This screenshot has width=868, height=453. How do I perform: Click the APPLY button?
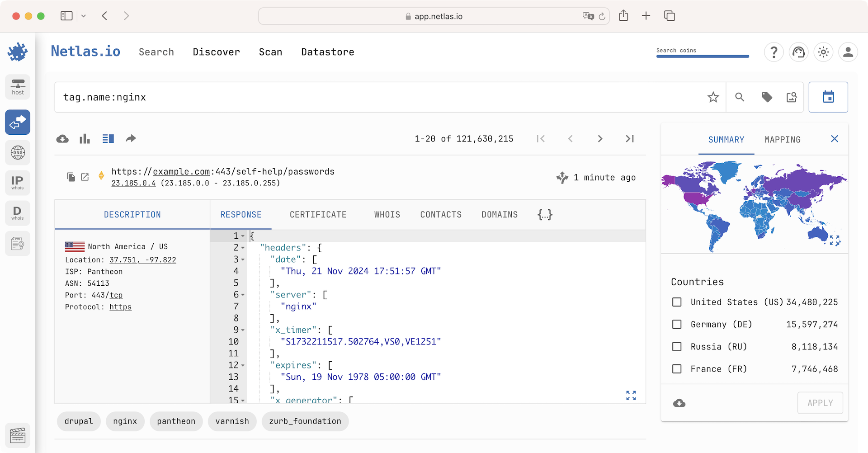(820, 403)
